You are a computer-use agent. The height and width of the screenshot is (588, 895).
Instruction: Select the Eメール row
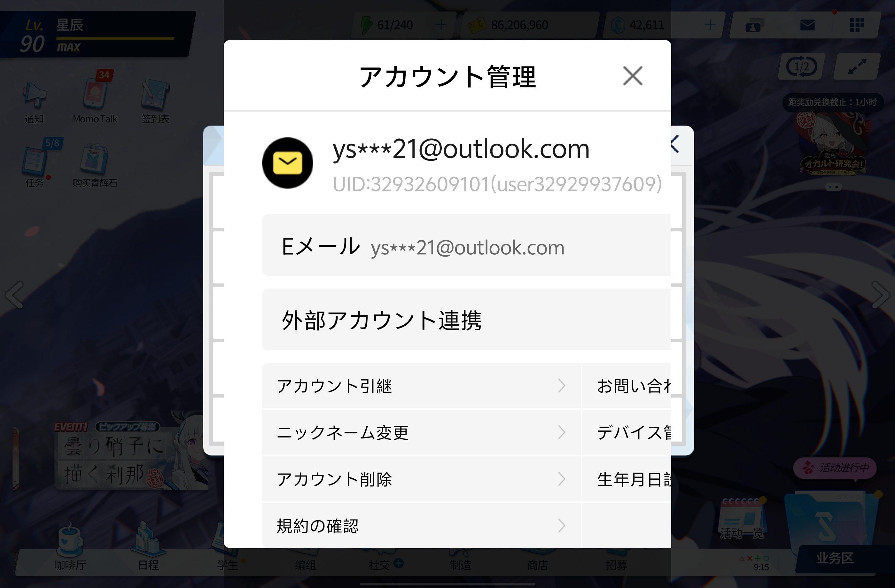pos(466,245)
